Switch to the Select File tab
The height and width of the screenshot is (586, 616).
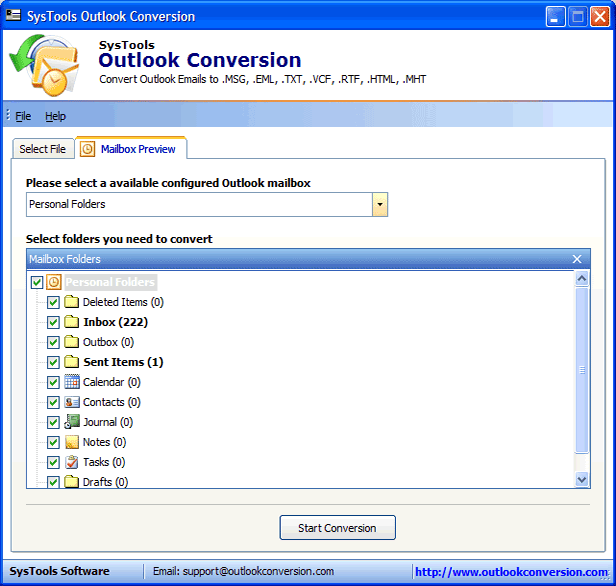click(x=43, y=149)
